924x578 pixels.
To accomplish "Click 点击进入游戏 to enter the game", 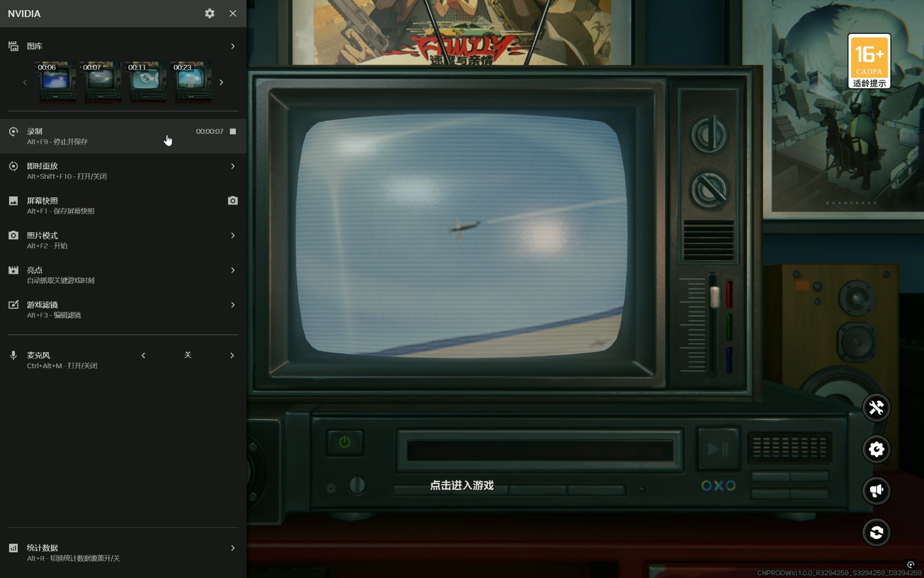I will tap(462, 485).
